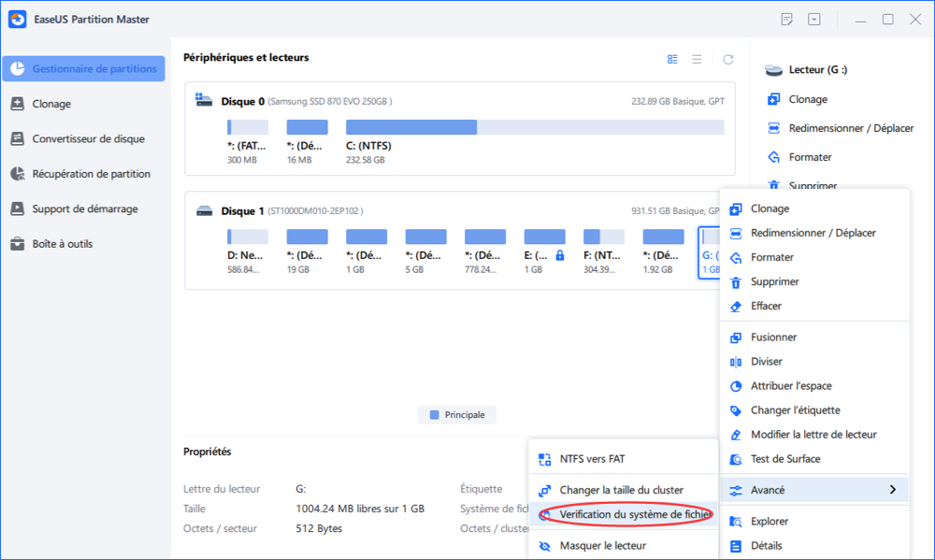This screenshot has height=560, width=935.
Task: Click Formater in the Lecteur (G :) panel
Action: coord(810,157)
